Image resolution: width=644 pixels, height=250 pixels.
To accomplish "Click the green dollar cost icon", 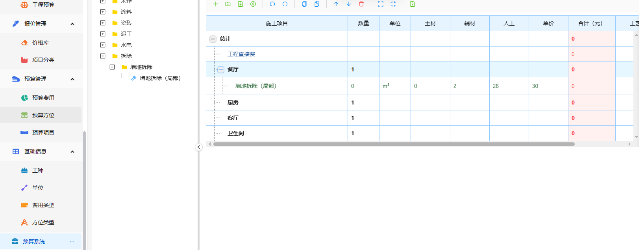I will pyautogui.click(x=253, y=4).
